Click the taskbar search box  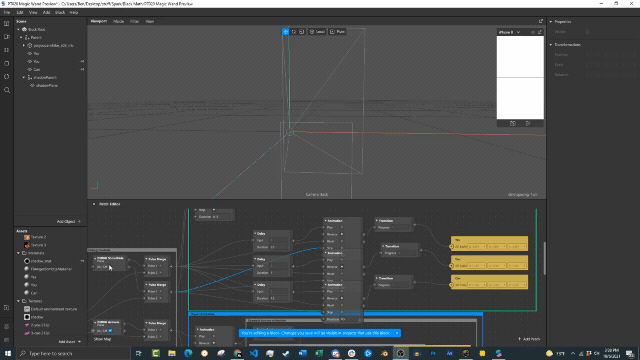(73, 353)
